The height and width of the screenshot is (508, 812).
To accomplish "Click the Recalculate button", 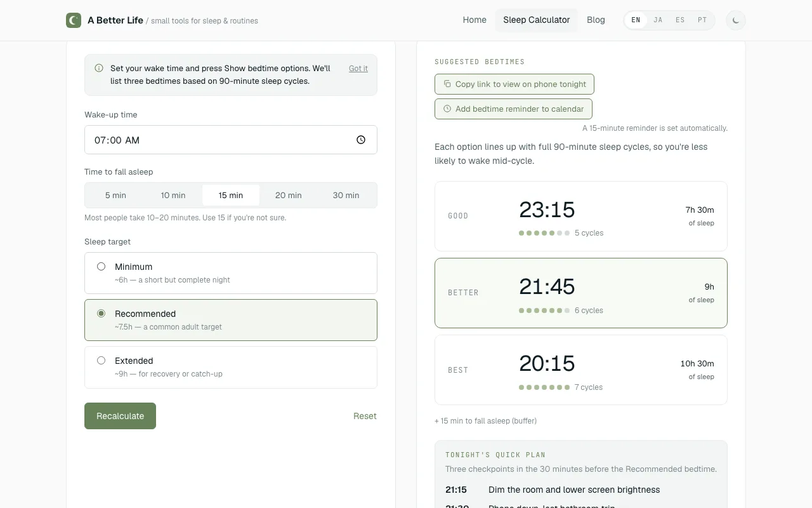I will (120, 416).
